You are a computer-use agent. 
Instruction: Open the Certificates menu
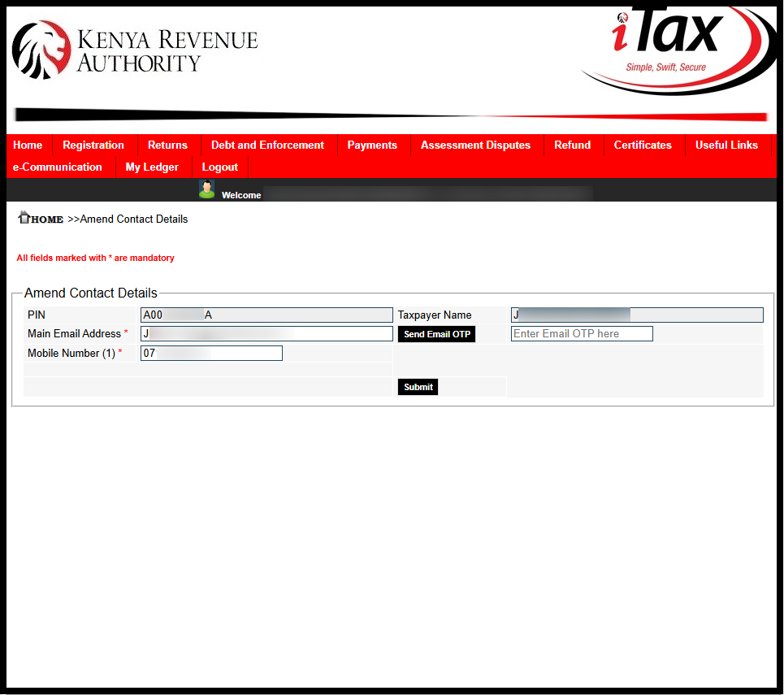643,145
